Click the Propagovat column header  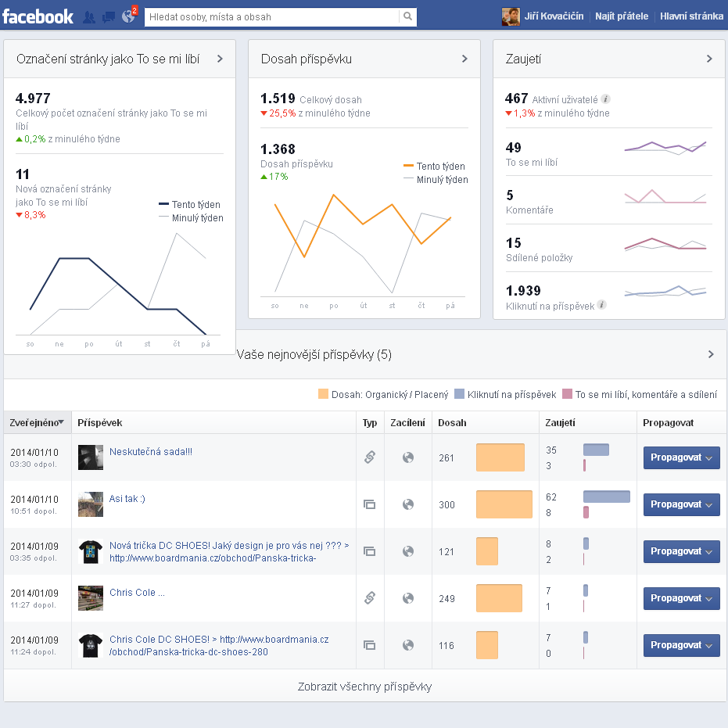point(668,423)
